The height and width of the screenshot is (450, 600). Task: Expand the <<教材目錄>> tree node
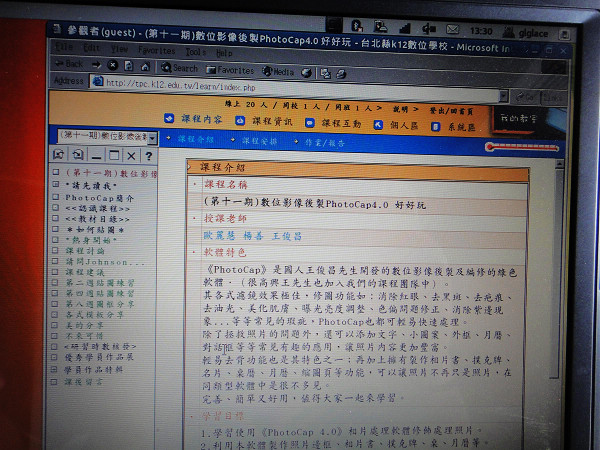click(x=56, y=218)
